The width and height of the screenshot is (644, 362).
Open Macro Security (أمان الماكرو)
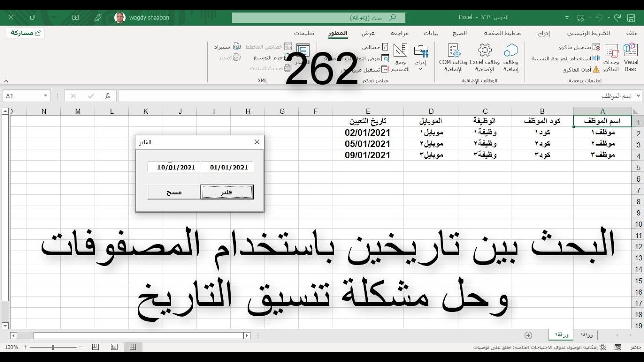click(582, 70)
